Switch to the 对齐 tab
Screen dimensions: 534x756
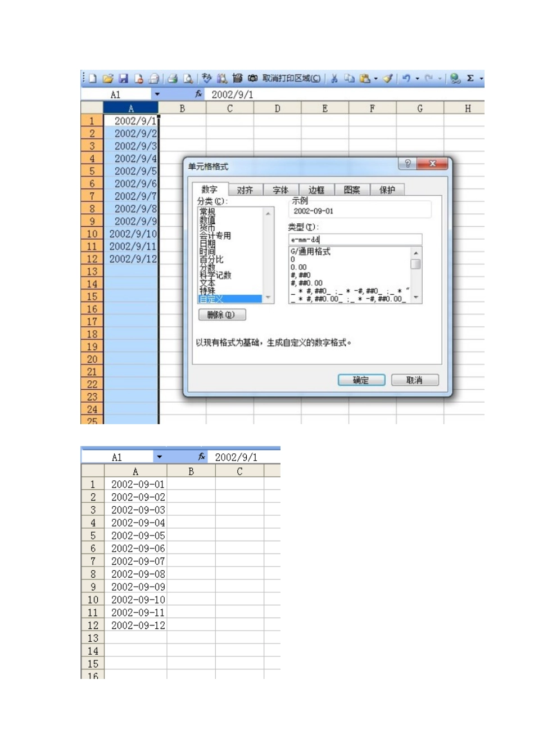(245, 190)
